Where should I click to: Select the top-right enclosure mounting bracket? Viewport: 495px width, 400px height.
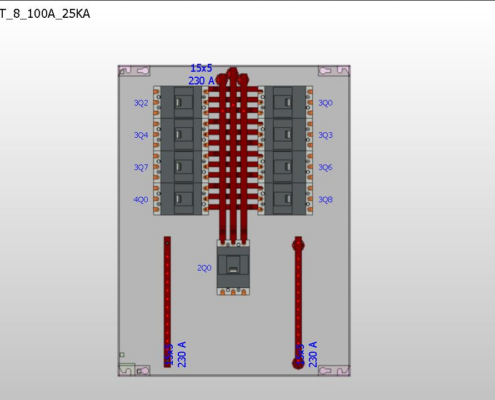pyautogui.click(x=334, y=71)
